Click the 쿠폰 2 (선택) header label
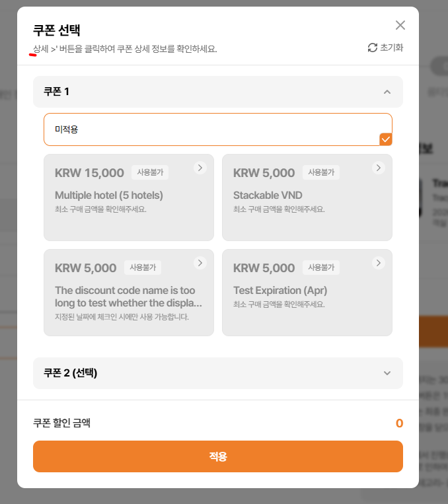448x504 pixels. coord(71,373)
